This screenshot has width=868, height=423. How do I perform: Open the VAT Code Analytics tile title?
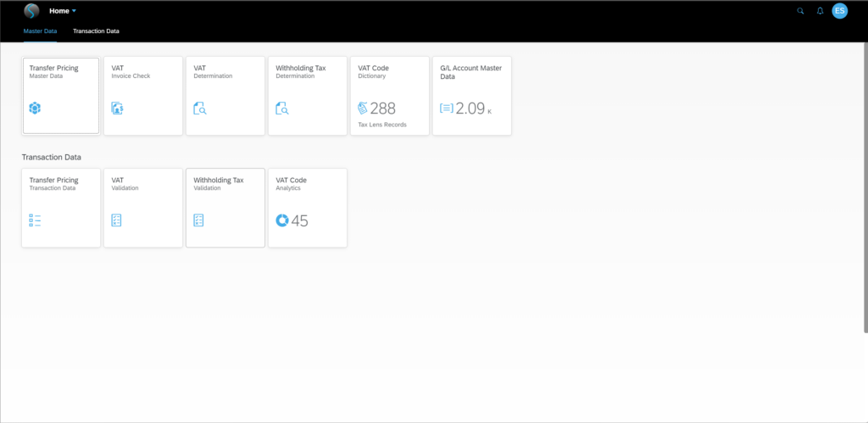[x=292, y=180]
